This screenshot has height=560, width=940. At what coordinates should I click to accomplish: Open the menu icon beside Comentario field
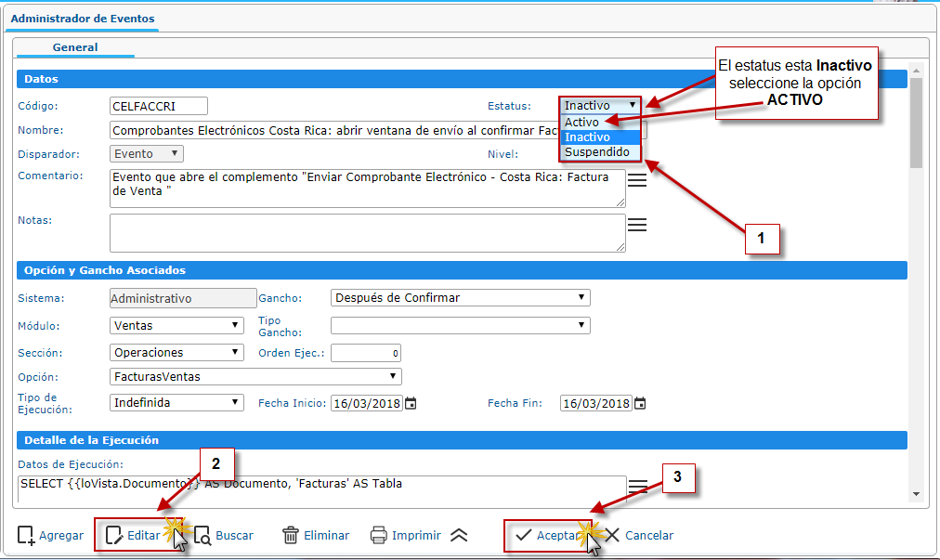pos(637,180)
